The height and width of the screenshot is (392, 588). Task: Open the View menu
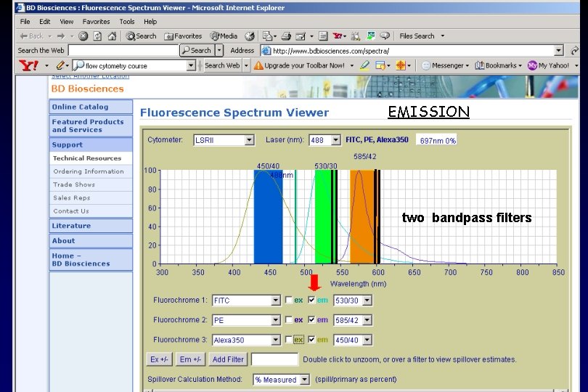[x=67, y=22]
